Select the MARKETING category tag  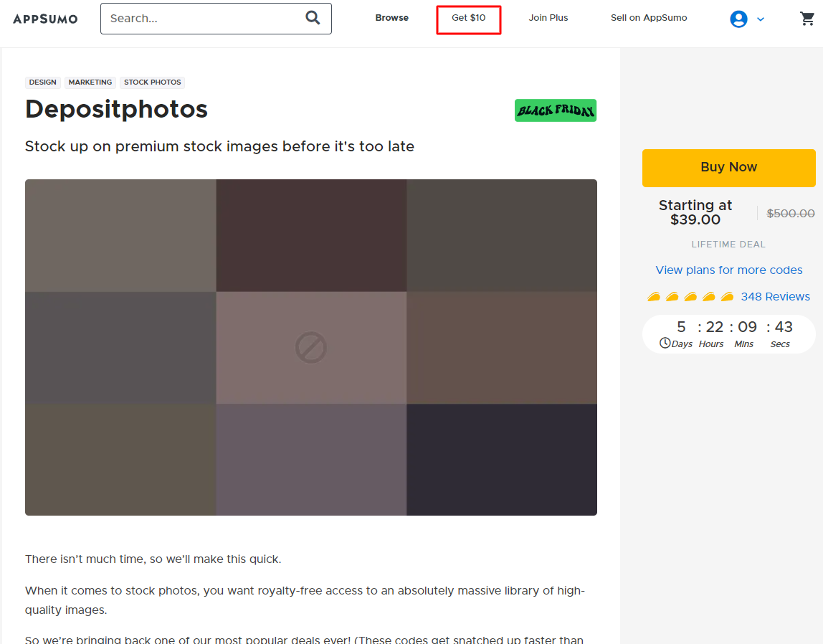click(90, 82)
